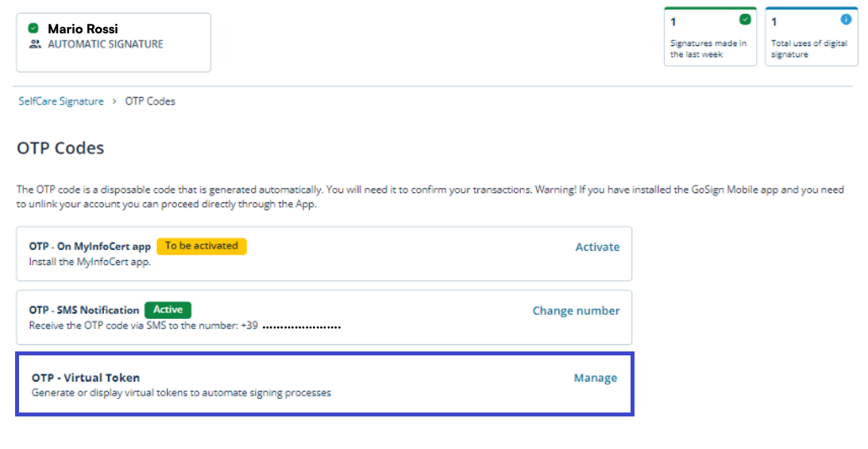Click the masked phone number after +39

click(302, 326)
